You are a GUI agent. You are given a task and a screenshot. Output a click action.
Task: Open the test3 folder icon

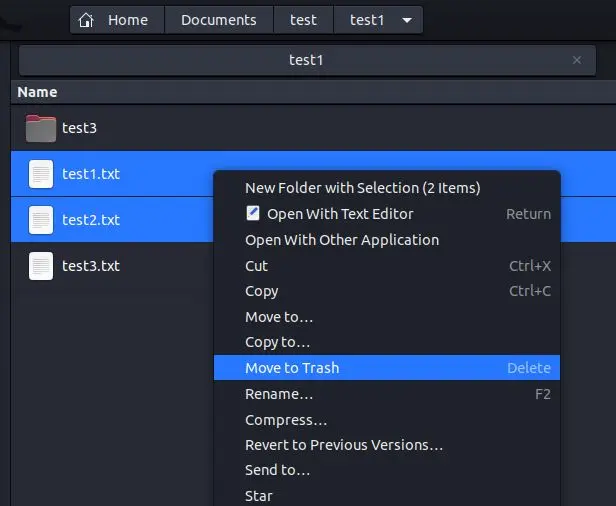tap(41, 128)
